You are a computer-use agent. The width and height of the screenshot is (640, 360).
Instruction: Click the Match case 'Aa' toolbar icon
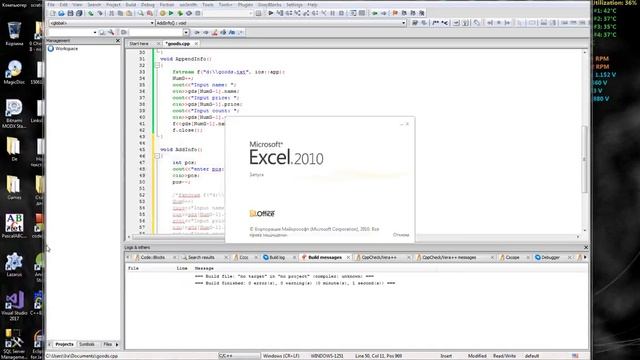tap(232, 32)
